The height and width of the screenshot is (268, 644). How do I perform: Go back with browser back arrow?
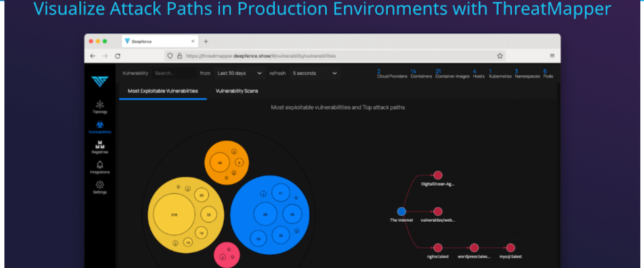(93, 56)
